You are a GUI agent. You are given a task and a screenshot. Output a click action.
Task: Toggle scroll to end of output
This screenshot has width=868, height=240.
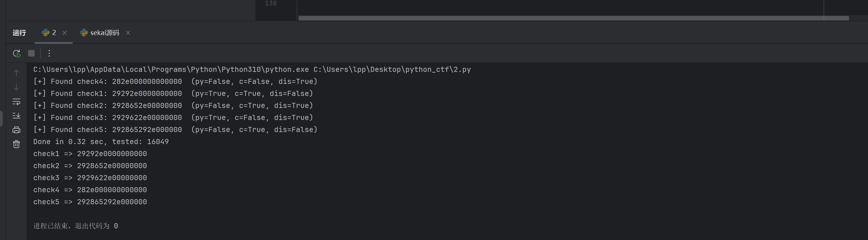point(16,116)
